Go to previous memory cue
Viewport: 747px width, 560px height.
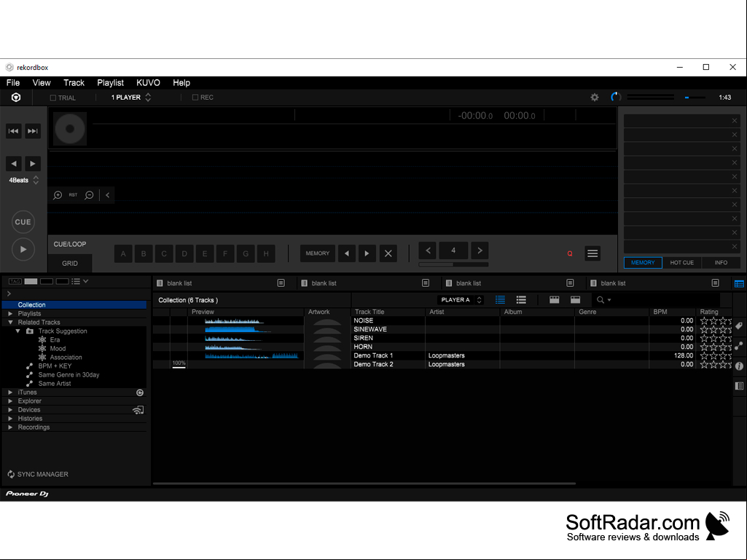[347, 253]
